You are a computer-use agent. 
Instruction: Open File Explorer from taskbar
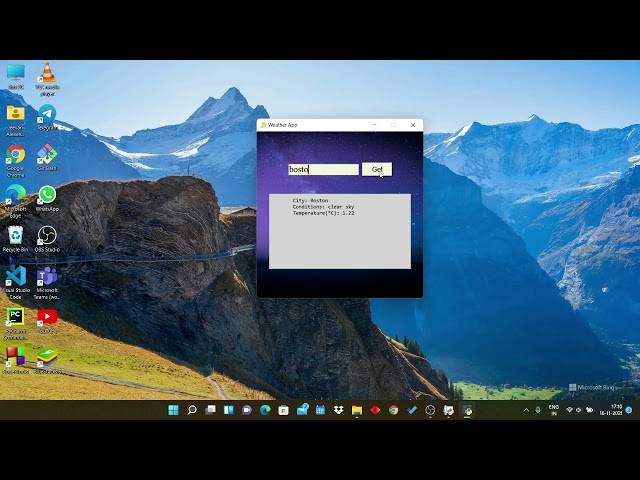(357, 410)
